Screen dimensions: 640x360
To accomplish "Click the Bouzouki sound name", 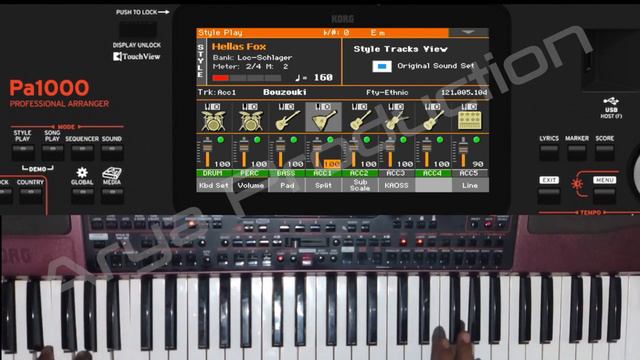I will (284, 92).
